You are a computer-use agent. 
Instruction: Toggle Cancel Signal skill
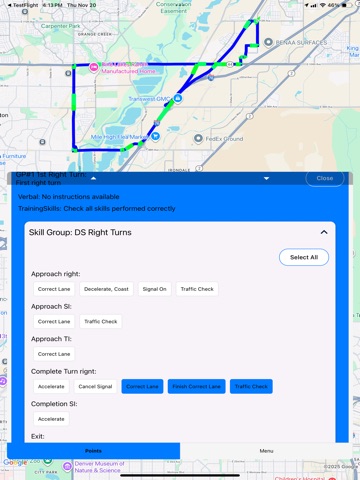coord(95,386)
